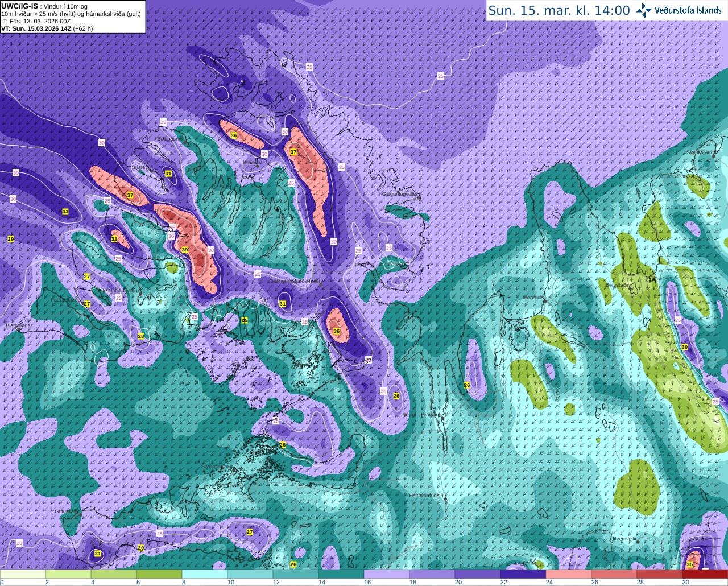
Task: Click the 10–12 turquoise legend swatch
Action: [x=250, y=574]
